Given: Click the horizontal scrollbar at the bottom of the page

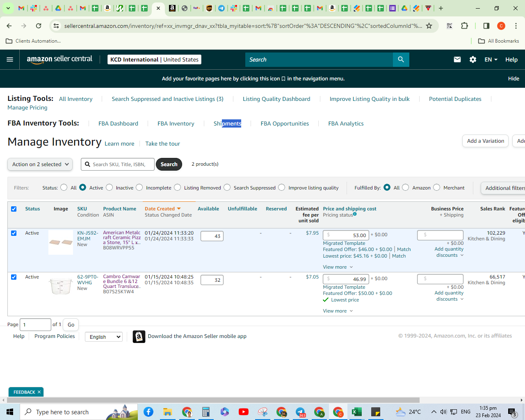Looking at the screenshot, I should point(213,400).
